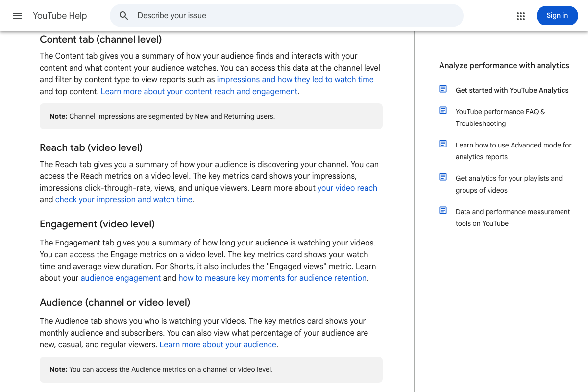The image size is (588, 392).
Task: Open how to measure key moments link
Action: 272,278
